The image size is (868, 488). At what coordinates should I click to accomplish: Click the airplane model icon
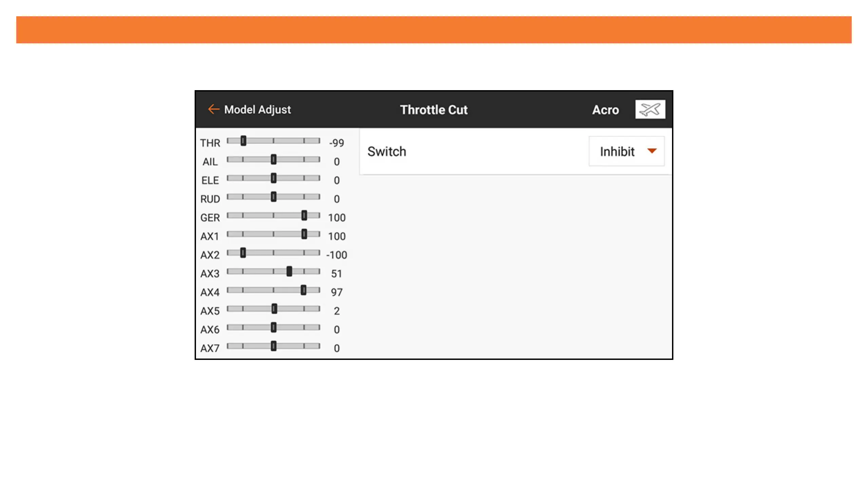click(650, 109)
